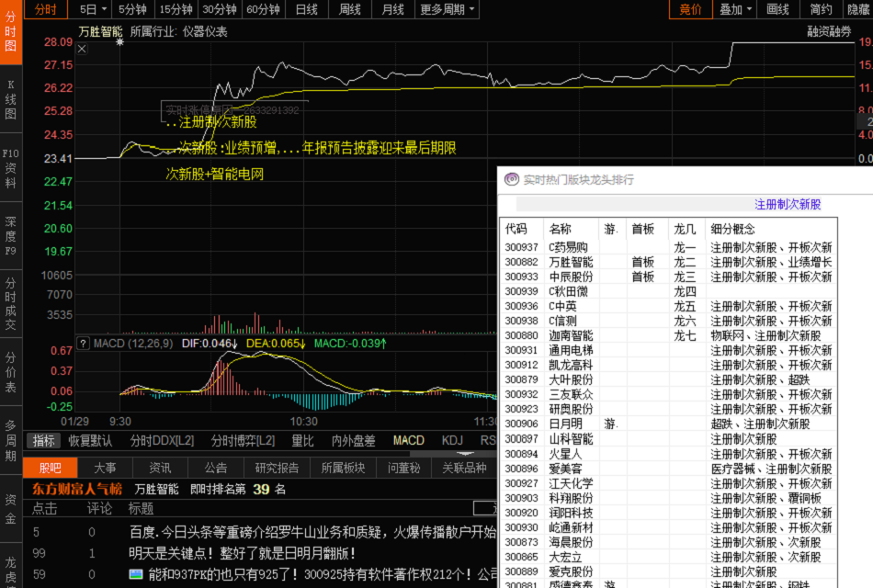Switch to 日线 daily chart

(x=306, y=9)
